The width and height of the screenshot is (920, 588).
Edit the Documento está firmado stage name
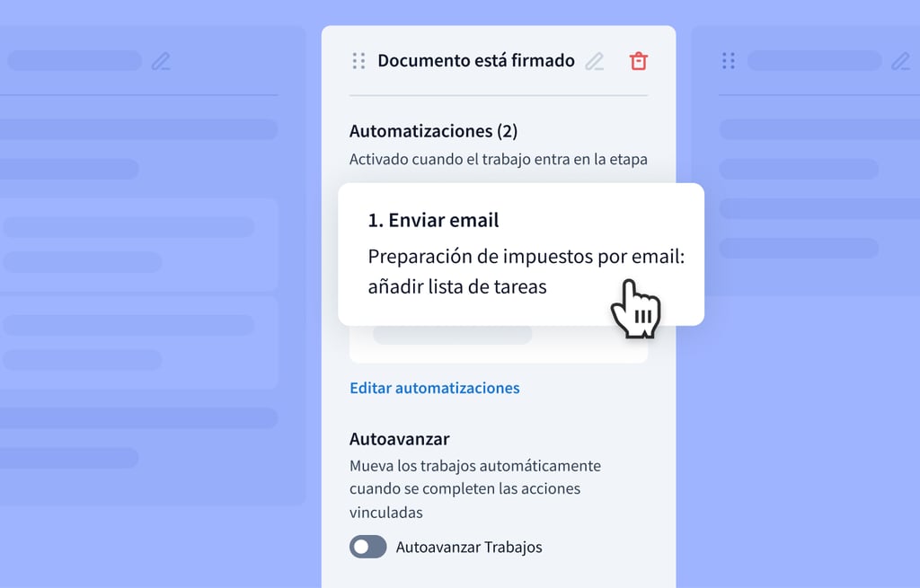[x=595, y=61]
